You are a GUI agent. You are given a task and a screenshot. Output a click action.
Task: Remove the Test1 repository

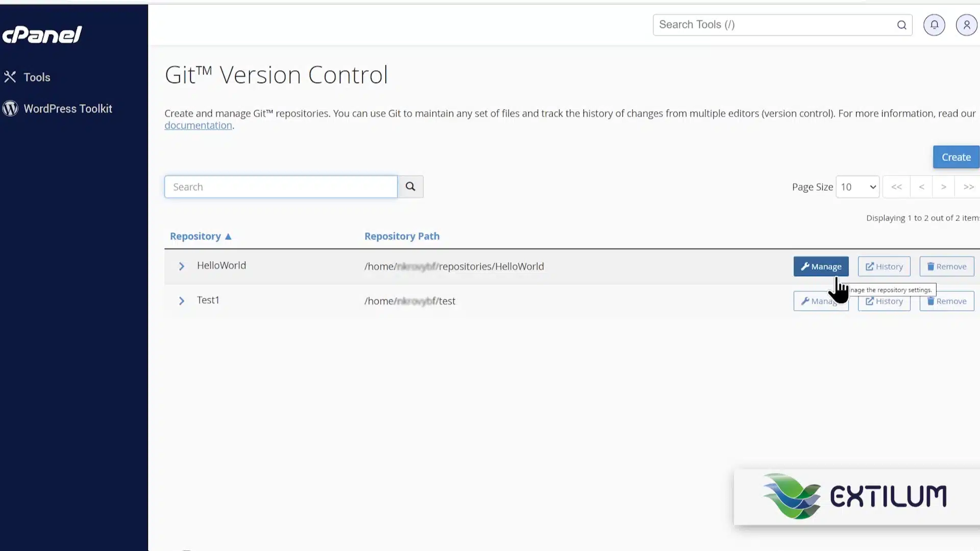947,301
